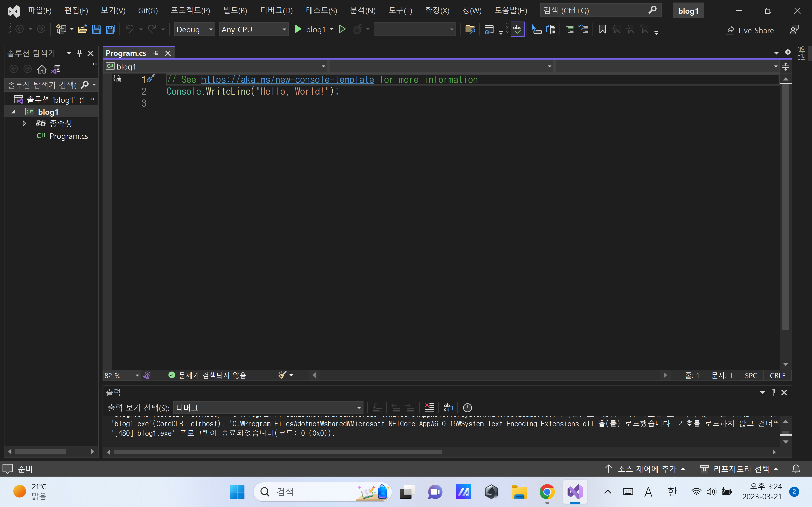The height and width of the screenshot is (507, 812).
Task: Open the aka.ms new-console-template link
Action: 287,79
